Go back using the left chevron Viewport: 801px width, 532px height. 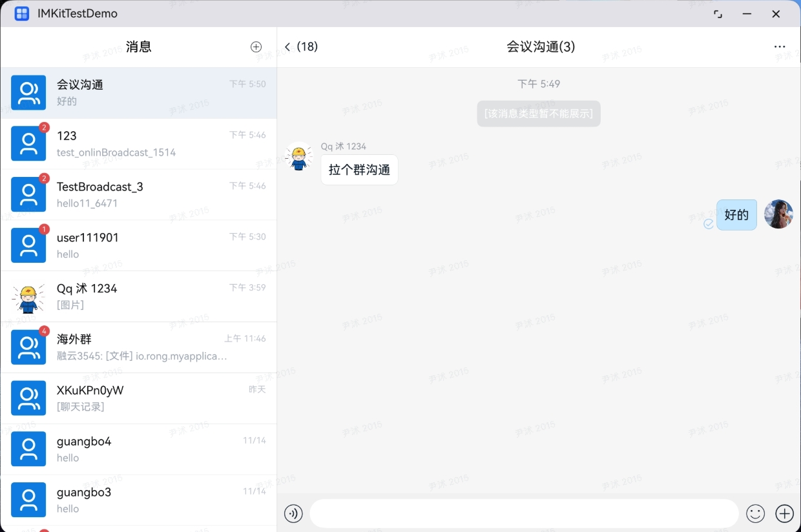tap(288, 46)
